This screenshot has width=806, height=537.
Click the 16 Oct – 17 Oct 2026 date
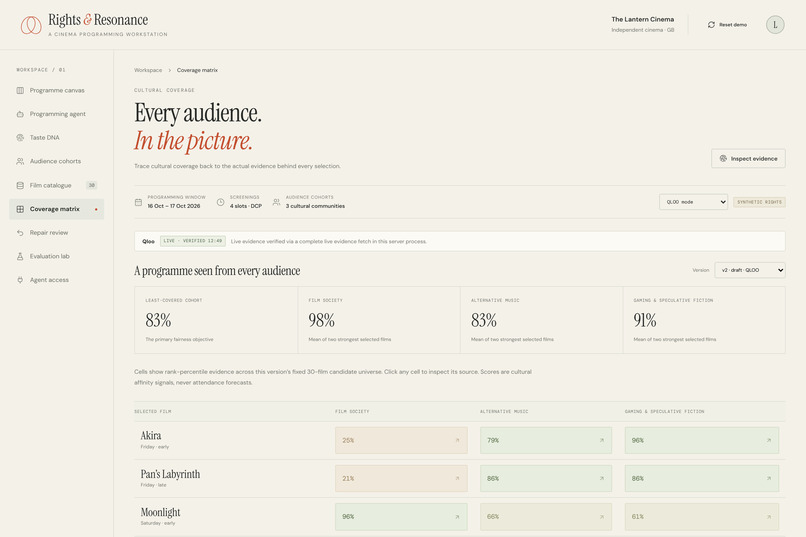click(x=174, y=206)
